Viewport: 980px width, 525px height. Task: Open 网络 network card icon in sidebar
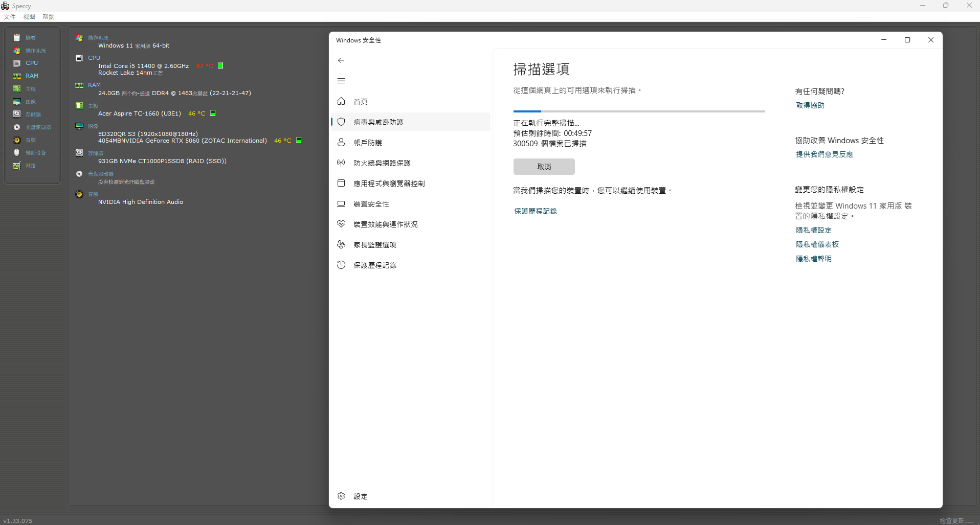(17, 166)
